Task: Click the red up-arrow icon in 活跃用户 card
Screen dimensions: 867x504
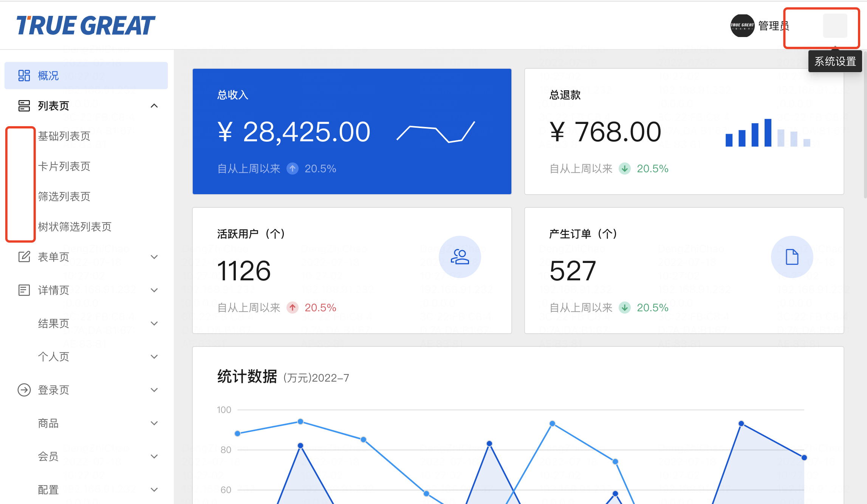Action: click(293, 308)
